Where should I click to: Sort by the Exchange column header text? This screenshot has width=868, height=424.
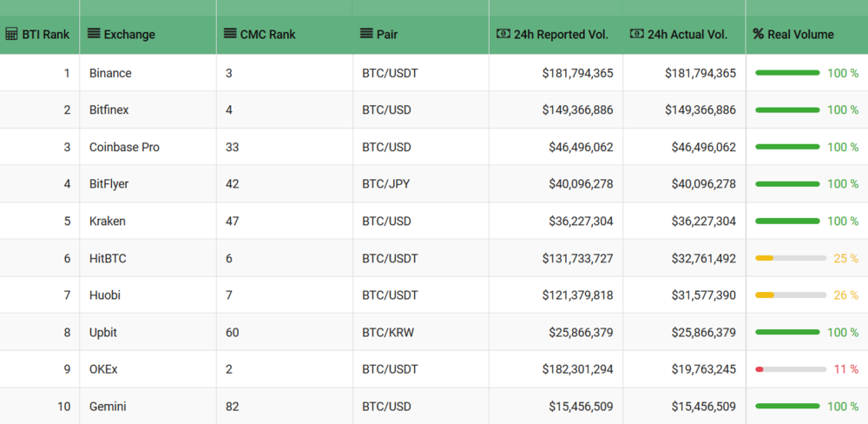[x=129, y=35]
